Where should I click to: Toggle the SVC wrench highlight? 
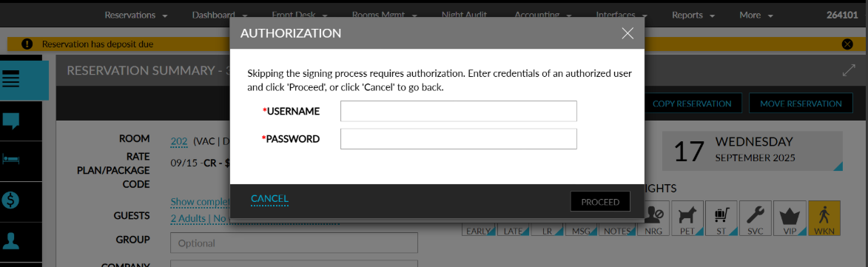[x=756, y=218]
